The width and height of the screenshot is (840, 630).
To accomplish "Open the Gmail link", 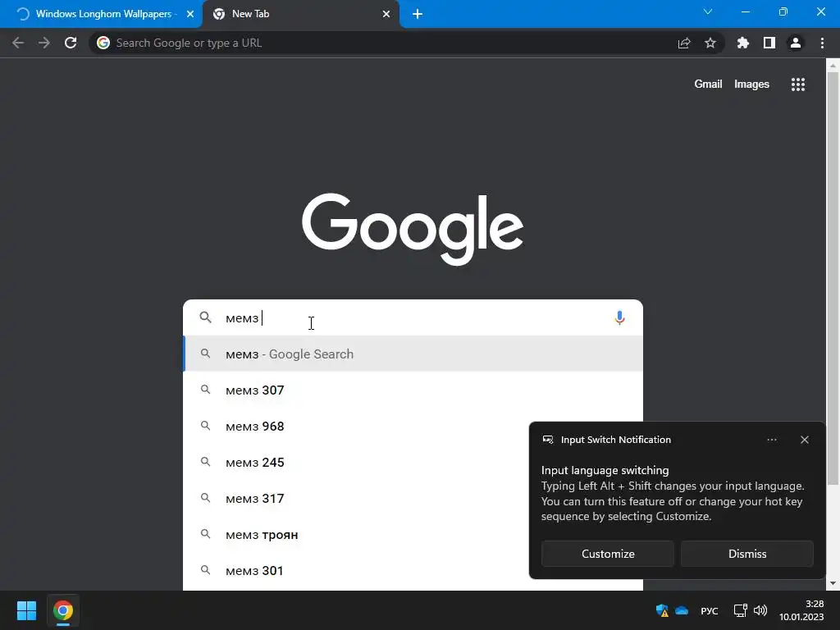I will pos(708,84).
